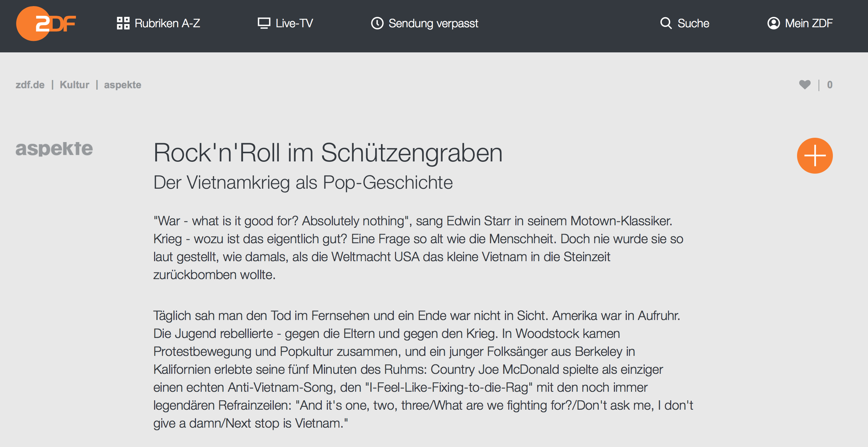Click the Rubriken A-Z grid icon
This screenshot has height=447, width=868.
click(x=123, y=23)
